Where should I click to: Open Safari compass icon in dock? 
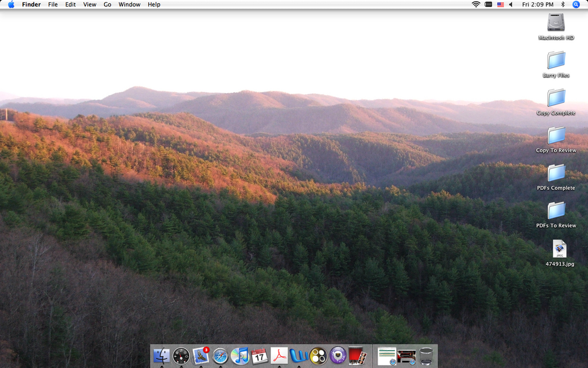point(220,356)
